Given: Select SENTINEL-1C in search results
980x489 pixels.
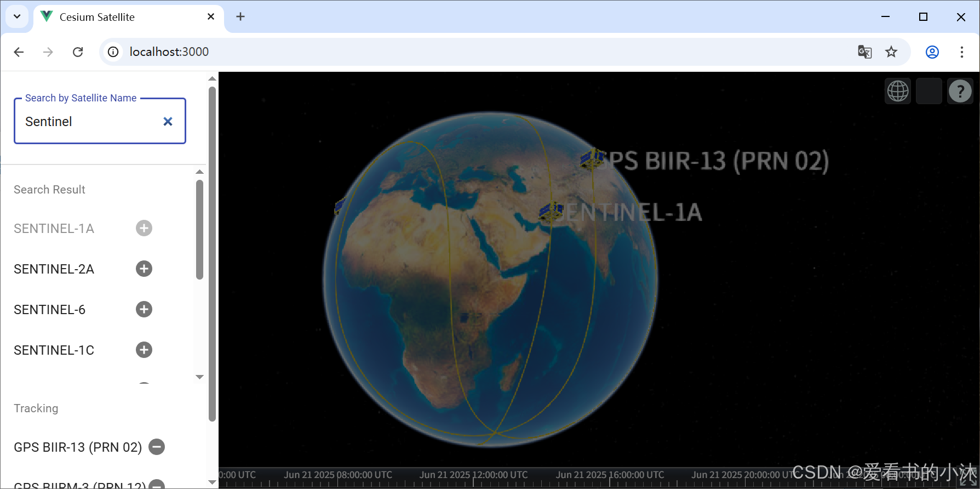Looking at the screenshot, I should click(54, 350).
